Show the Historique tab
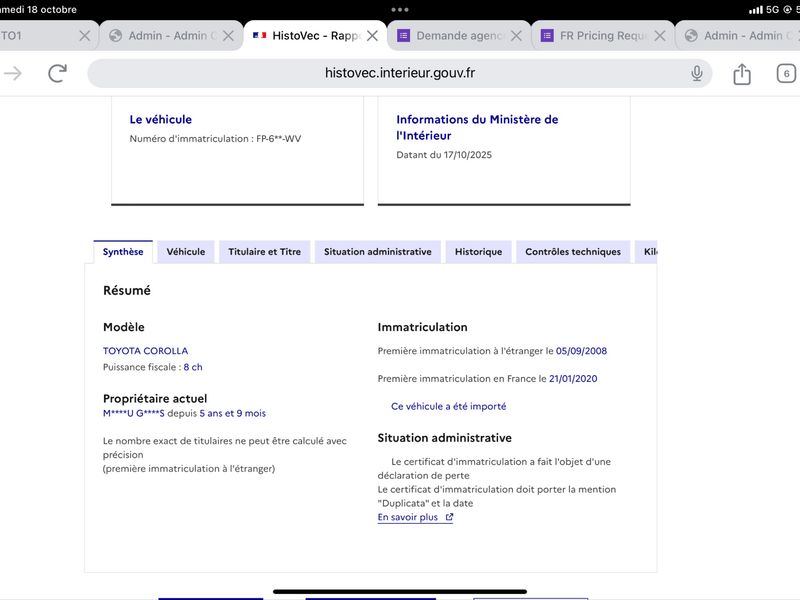Screen dimensions: 800x600 (478, 252)
